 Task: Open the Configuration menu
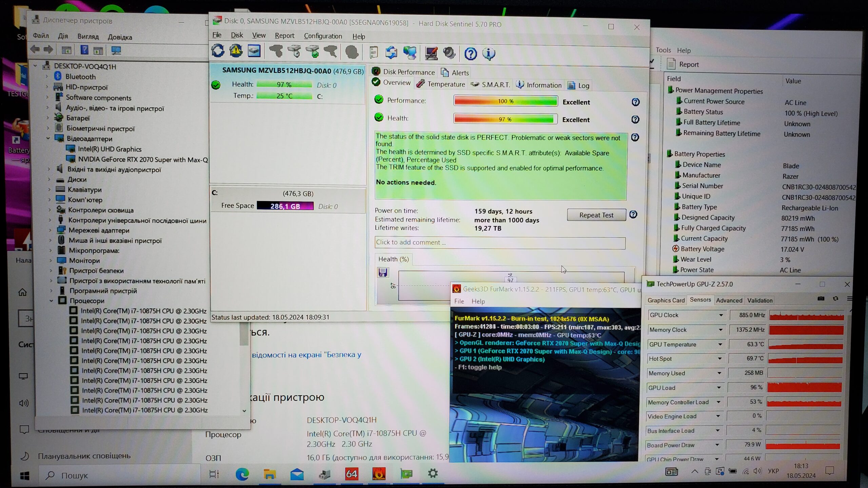[323, 36]
